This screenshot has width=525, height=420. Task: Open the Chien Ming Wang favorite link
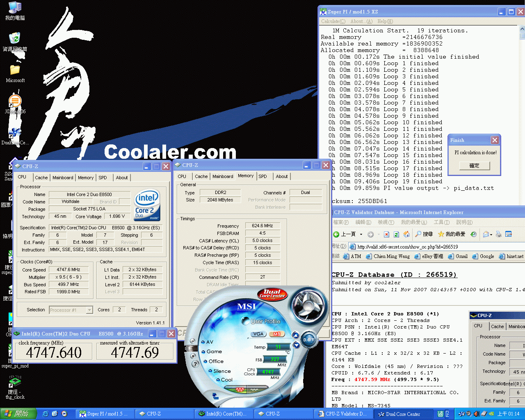[388, 256]
